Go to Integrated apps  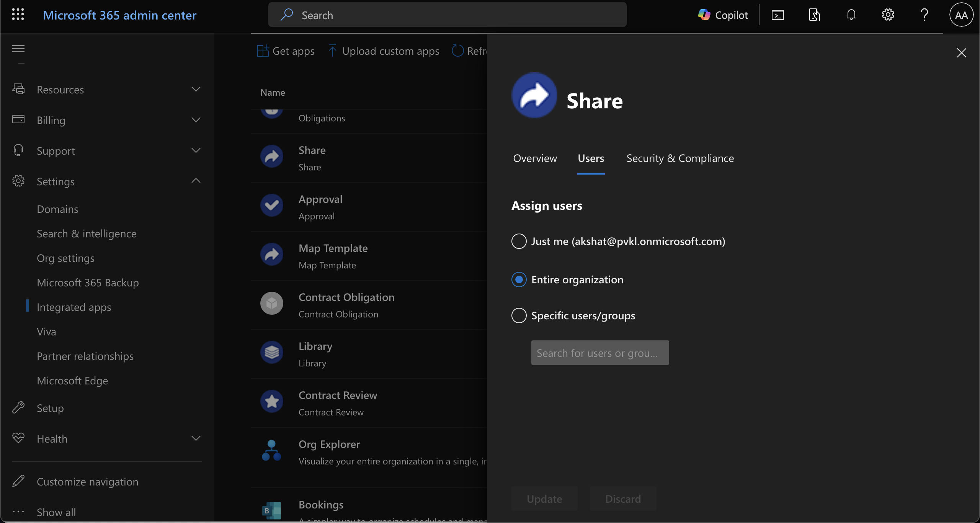pos(74,307)
